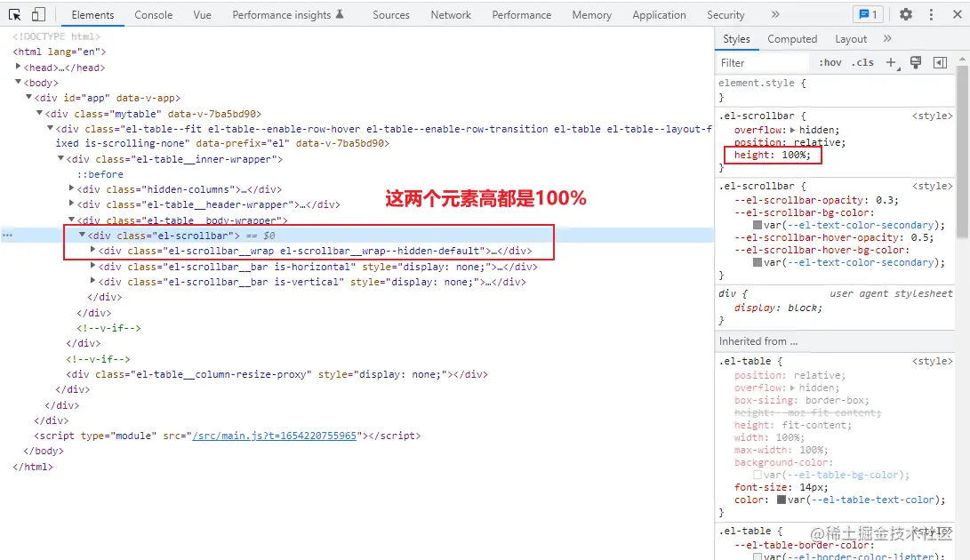Click el-scrollbar-bg-color color swatch
This screenshot has height=560, width=970.
point(758,225)
